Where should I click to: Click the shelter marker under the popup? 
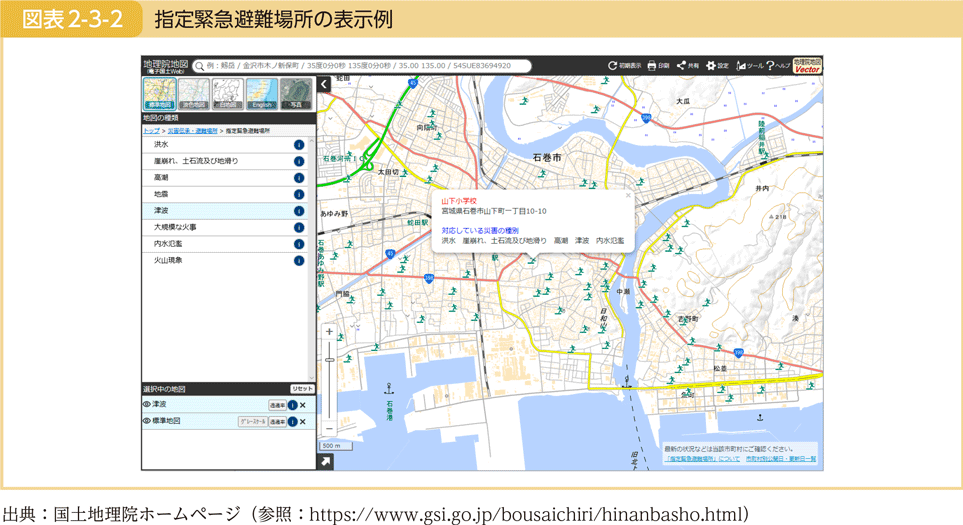point(532,261)
